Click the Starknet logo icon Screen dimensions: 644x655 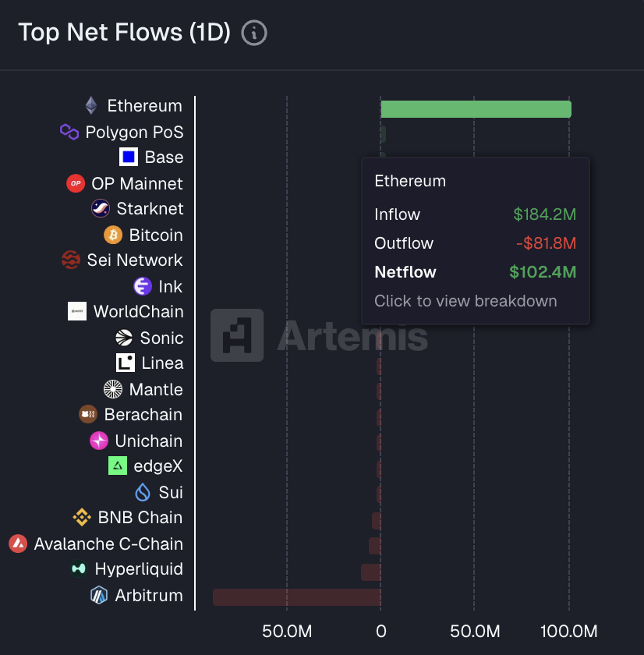coord(101,208)
